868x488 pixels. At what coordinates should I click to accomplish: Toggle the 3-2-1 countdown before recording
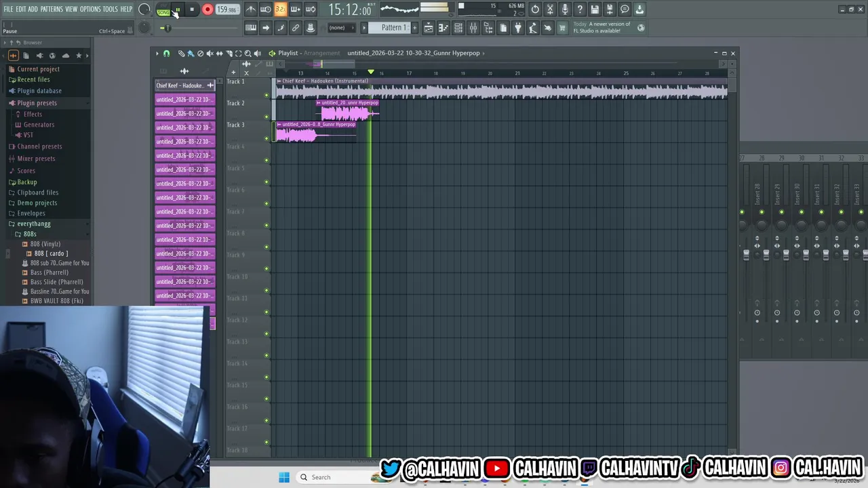(280, 9)
